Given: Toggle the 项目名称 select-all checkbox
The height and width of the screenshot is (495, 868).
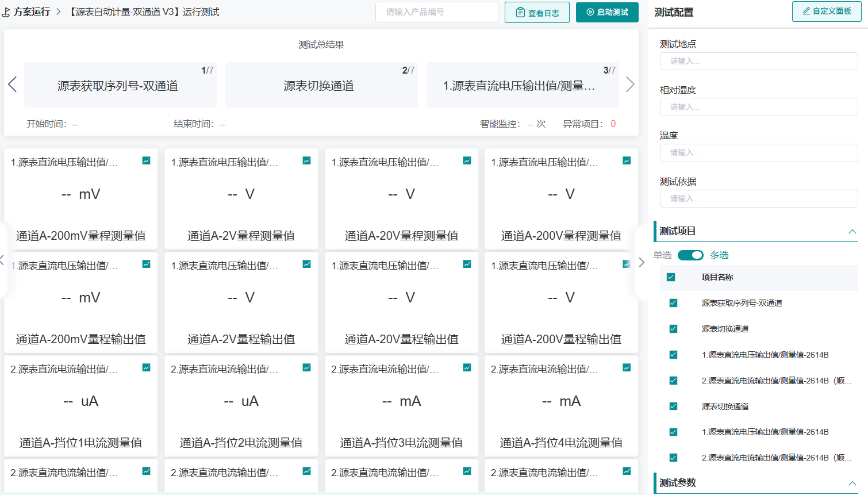Looking at the screenshot, I should click(671, 277).
